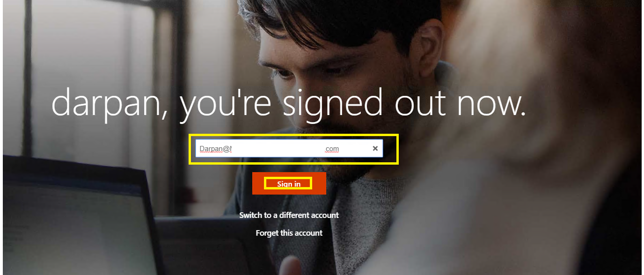This screenshot has height=275, width=644.
Task: Click the word "Switch" in the account link
Action: [250, 215]
